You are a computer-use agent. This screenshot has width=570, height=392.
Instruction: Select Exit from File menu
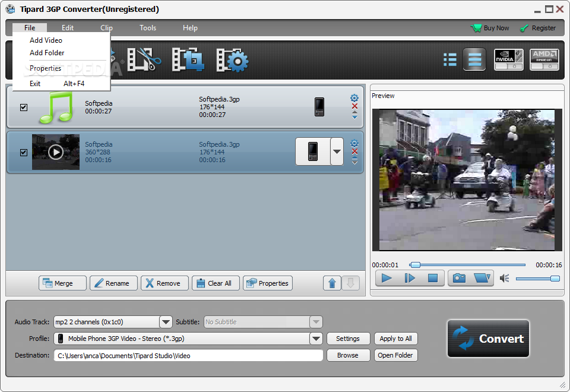[x=61, y=84]
